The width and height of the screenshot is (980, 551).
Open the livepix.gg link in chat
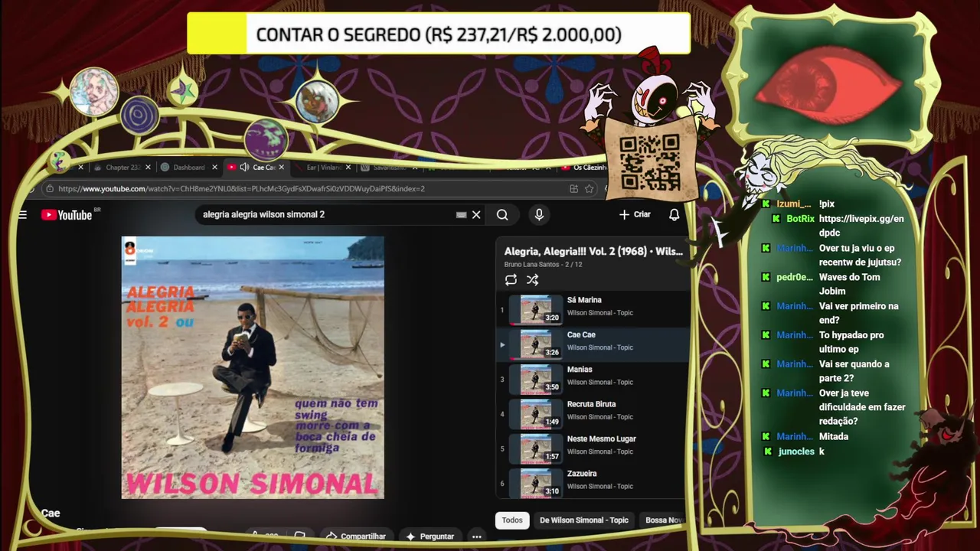861,226
